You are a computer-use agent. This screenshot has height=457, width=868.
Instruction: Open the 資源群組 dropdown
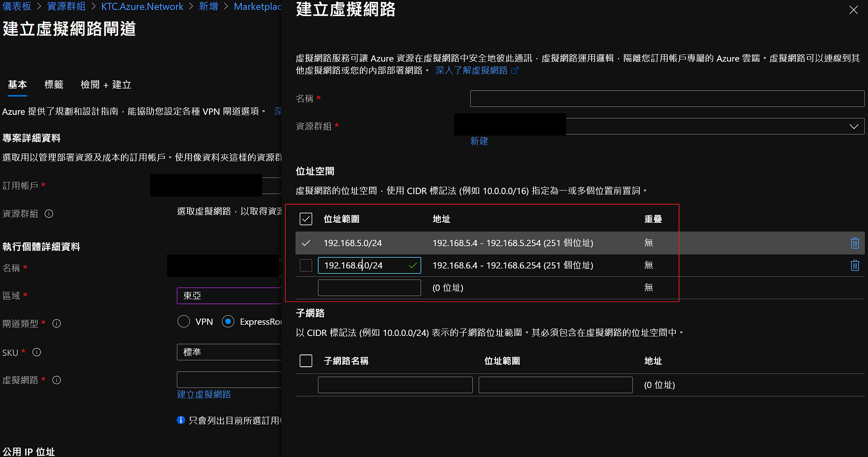click(x=853, y=126)
